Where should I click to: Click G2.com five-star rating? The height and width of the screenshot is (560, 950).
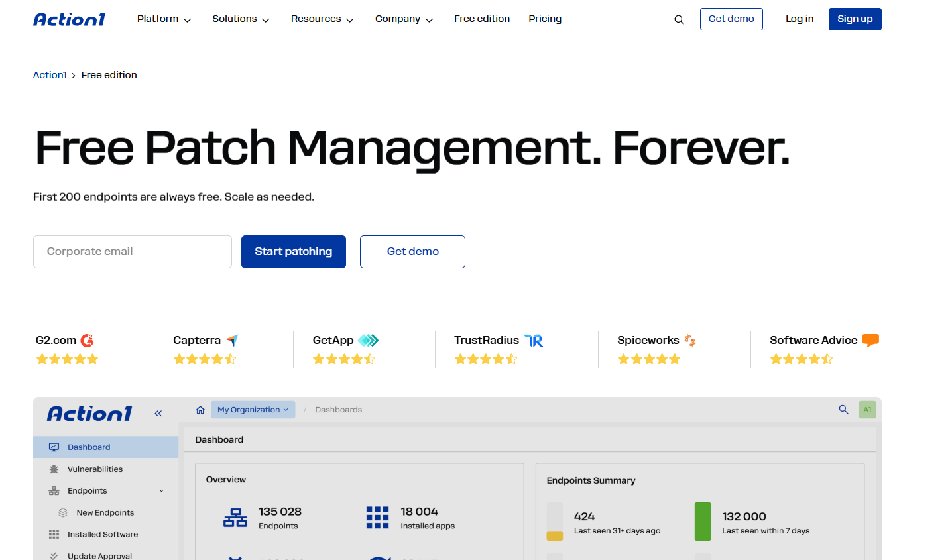67,359
